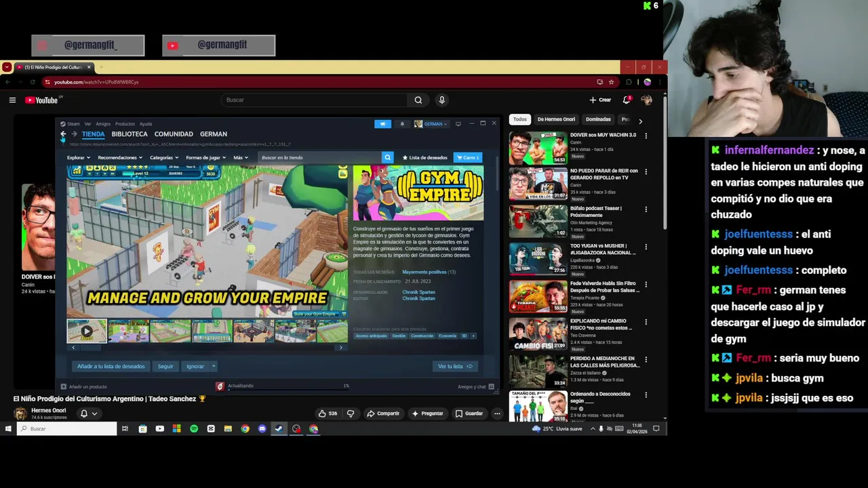Expand the Categorías store menu

coord(163,157)
